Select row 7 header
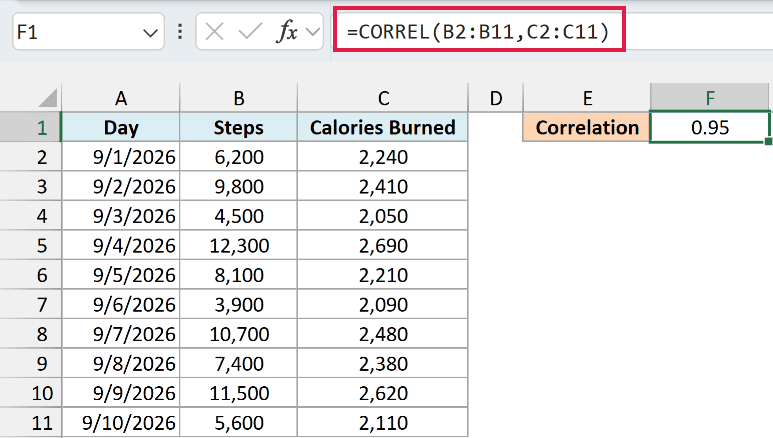Image resolution: width=773 pixels, height=438 pixels. click(x=31, y=304)
